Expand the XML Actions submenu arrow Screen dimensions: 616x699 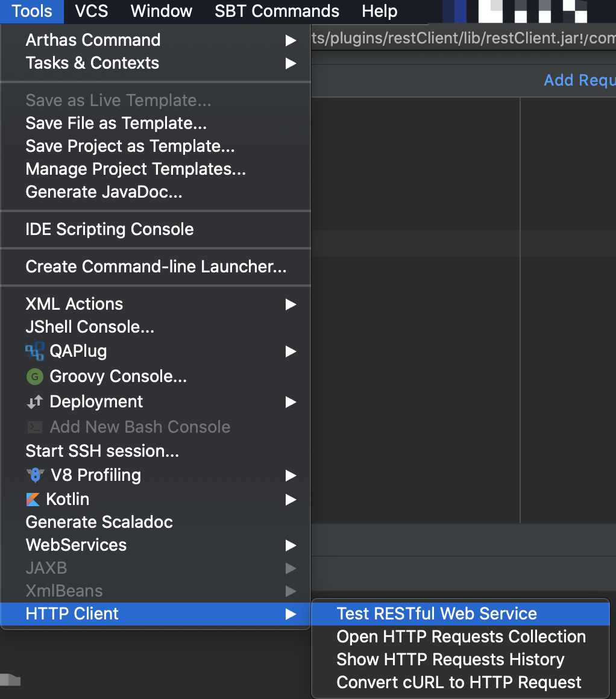pos(291,304)
